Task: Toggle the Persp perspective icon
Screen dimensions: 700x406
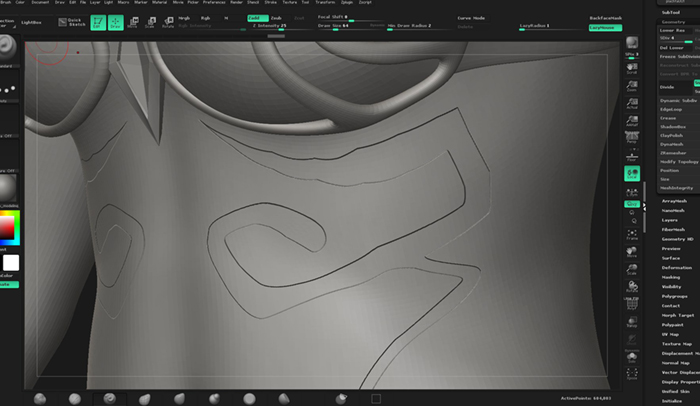Action: point(632,137)
